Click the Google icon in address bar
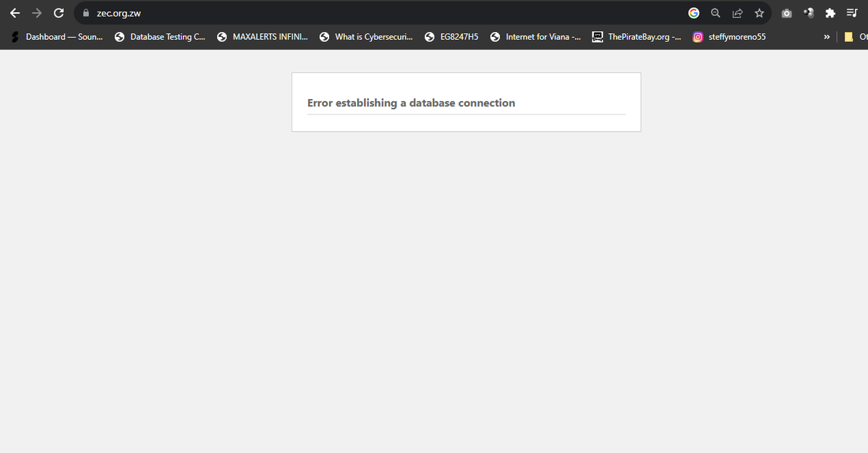Image resolution: width=868 pixels, height=453 pixels. (694, 13)
